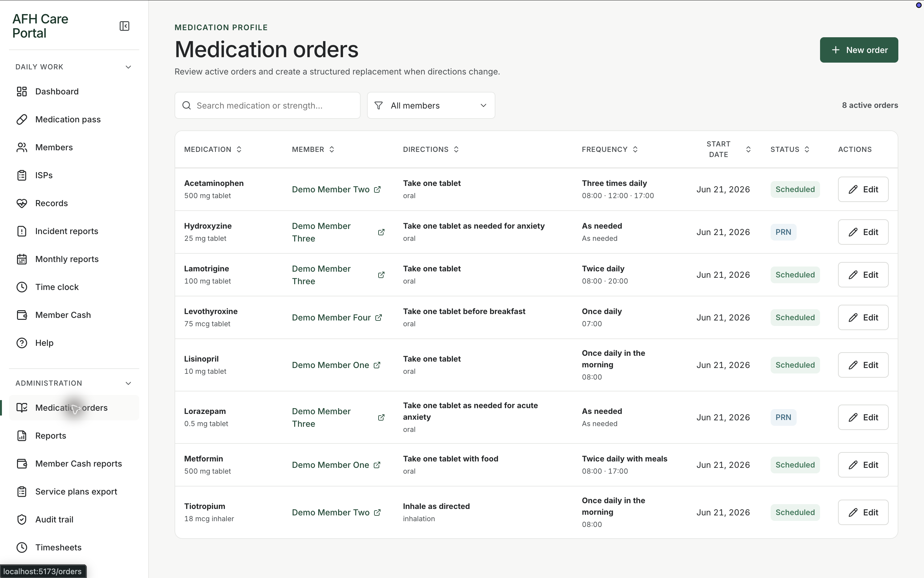
Task: Edit the Levothyroxine order
Action: pos(863,318)
